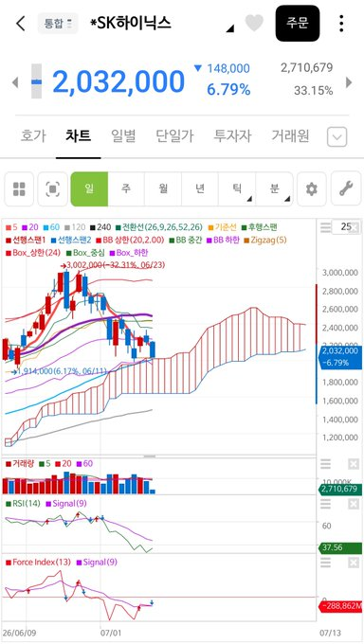Select the 주 weekly chart period
The image size is (364, 644).
[x=126, y=188]
